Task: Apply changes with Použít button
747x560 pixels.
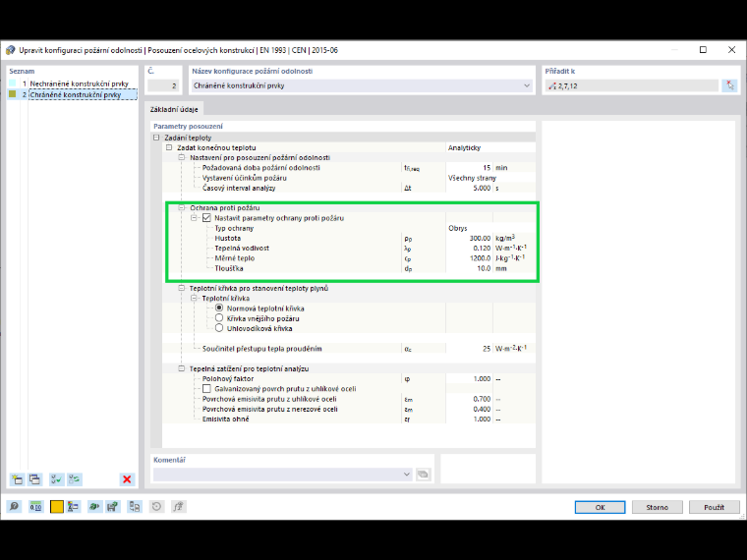Action: 715,507
